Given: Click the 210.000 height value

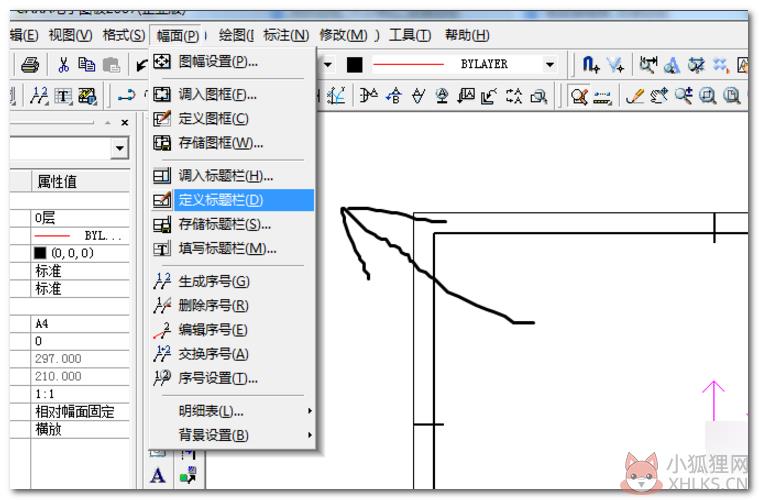Looking at the screenshot, I should pyautogui.click(x=81, y=377).
